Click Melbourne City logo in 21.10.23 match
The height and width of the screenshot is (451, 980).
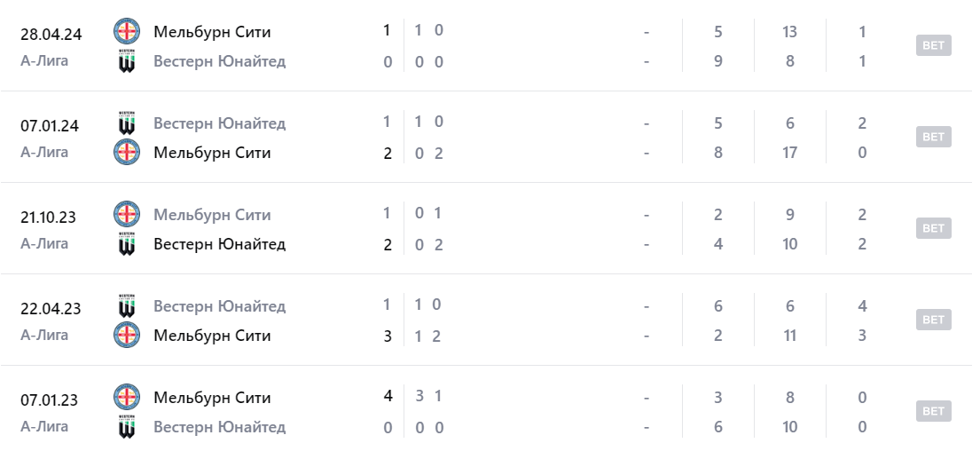click(x=127, y=215)
